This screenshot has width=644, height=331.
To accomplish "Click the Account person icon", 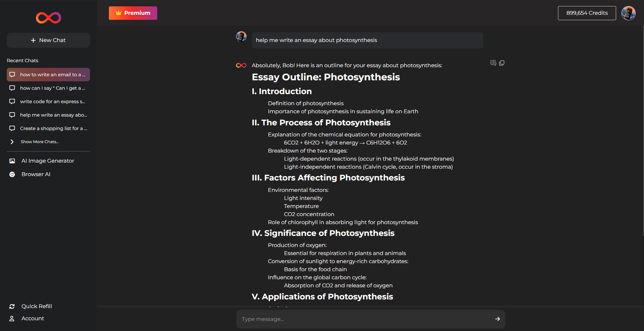I will pyautogui.click(x=12, y=319).
